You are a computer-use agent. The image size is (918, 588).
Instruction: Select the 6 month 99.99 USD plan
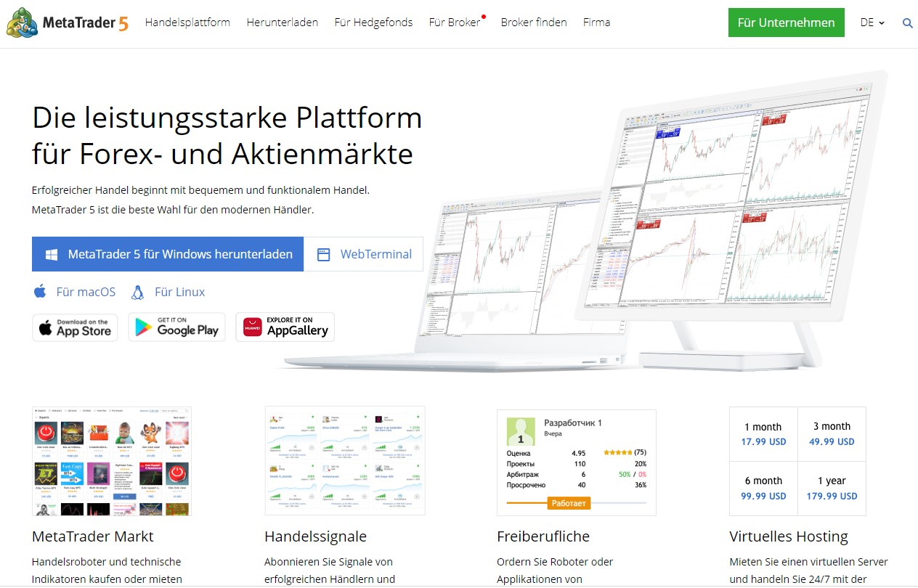[x=763, y=489]
